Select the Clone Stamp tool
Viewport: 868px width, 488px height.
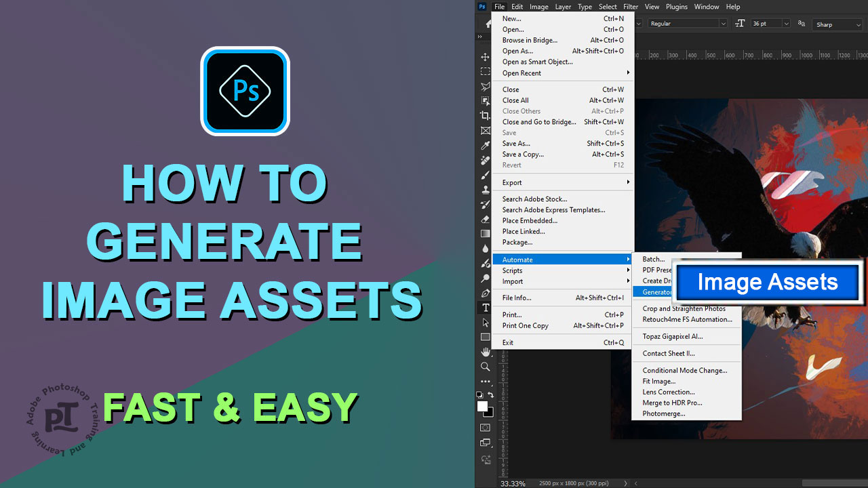485,190
